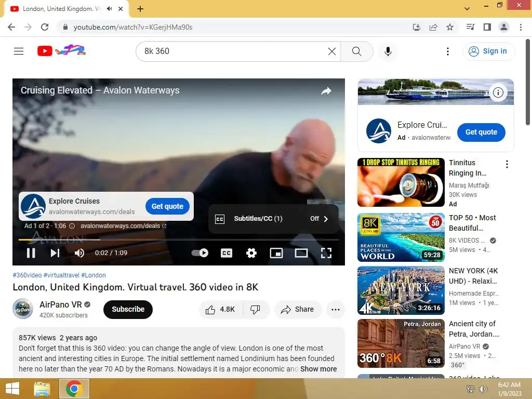The height and width of the screenshot is (399, 532).
Task: Click the address bar URL
Action: tap(133, 27)
